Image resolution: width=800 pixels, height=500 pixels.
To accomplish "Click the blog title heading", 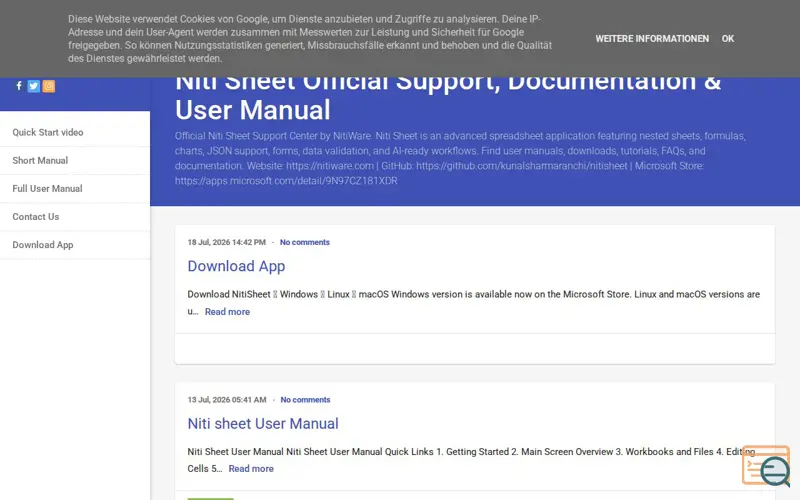I will click(x=448, y=97).
